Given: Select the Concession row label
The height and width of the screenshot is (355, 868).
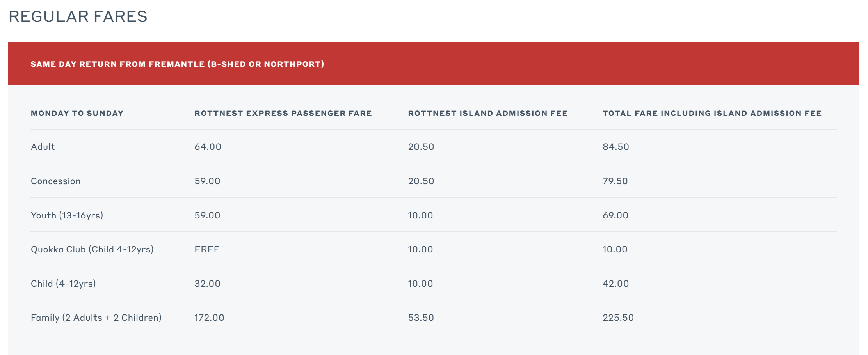Looking at the screenshot, I should [x=56, y=181].
